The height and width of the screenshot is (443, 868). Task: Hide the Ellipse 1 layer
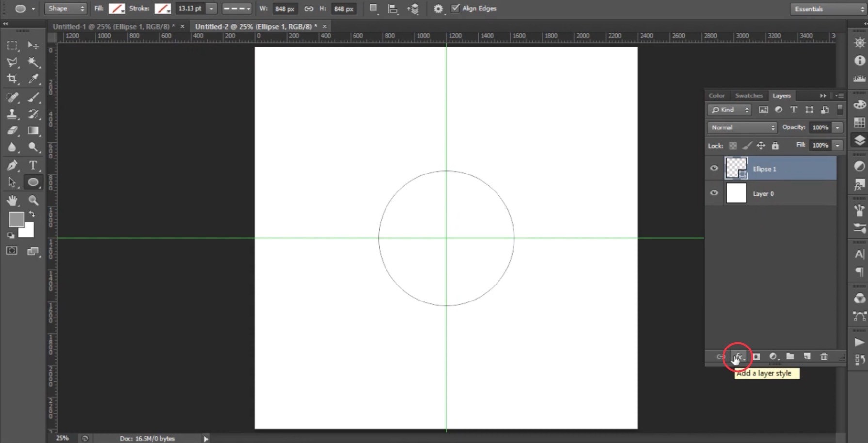point(714,168)
